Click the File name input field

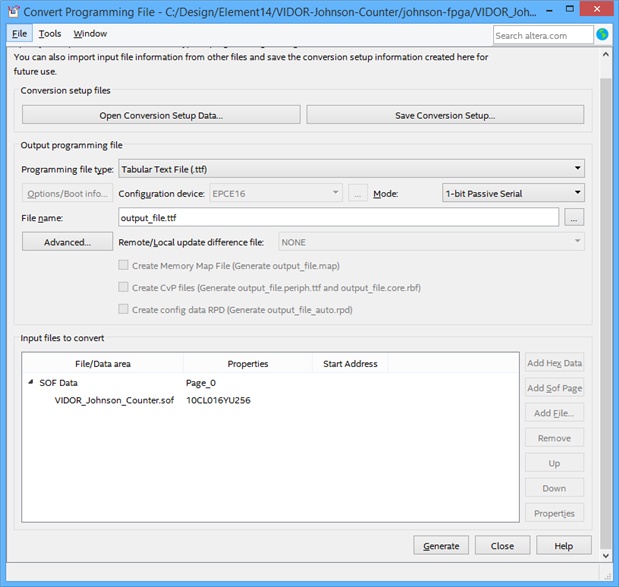(338, 218)
